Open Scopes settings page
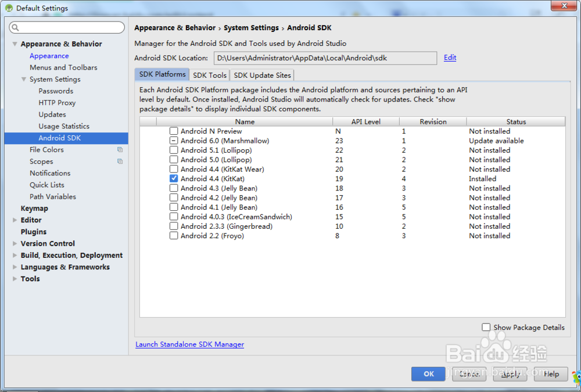 coord(41,161)
